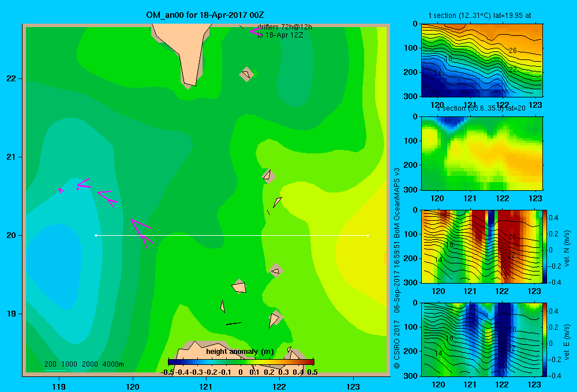Click the height anomaly color bar
The width and height of the screenshot is (577, 392).
tap(241, 362)
